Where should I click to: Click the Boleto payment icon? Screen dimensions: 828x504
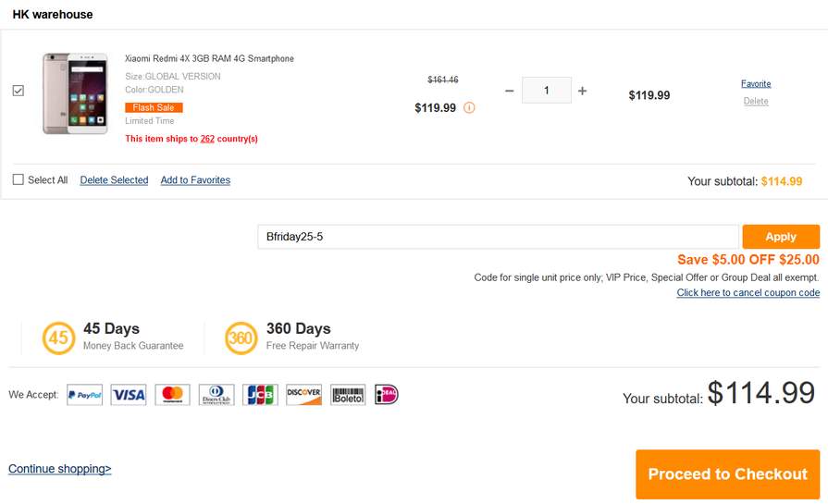[348, 395]
